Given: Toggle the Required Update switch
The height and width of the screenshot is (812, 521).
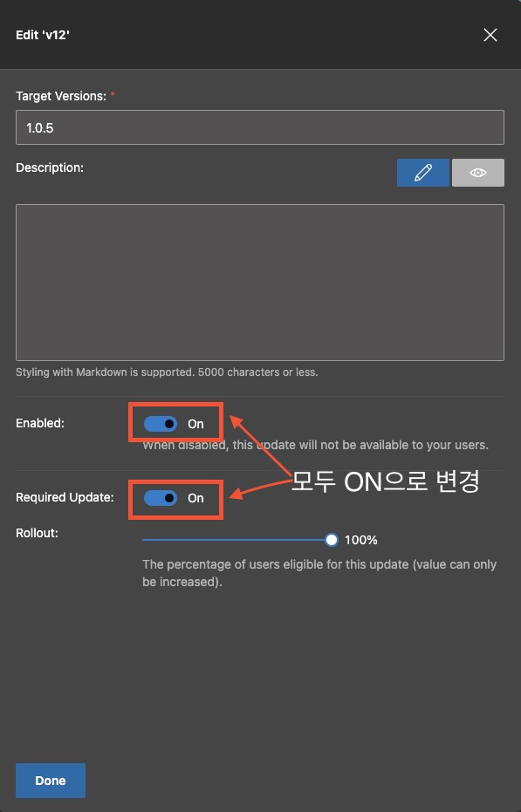Looking at the screenshot, I should [161, 498].
